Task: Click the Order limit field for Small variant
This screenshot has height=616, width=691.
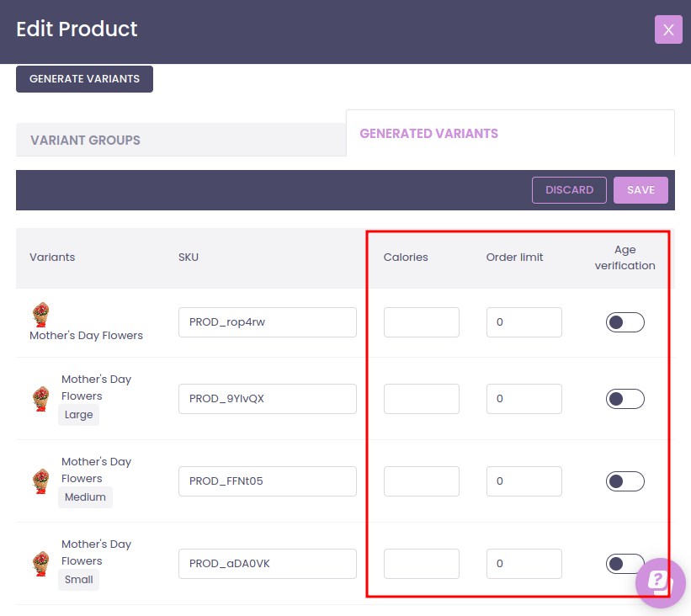Action: (524, 564)
